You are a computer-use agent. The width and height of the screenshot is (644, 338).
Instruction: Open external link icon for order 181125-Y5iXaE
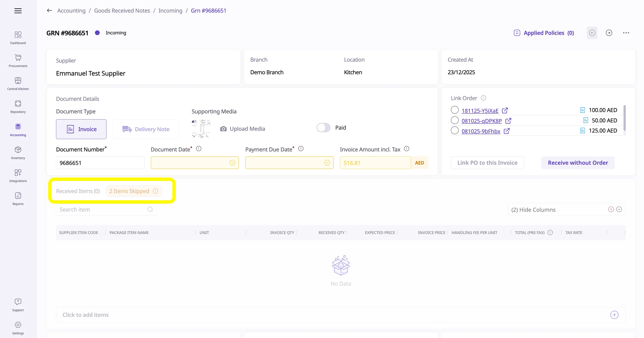pos(505,110)
